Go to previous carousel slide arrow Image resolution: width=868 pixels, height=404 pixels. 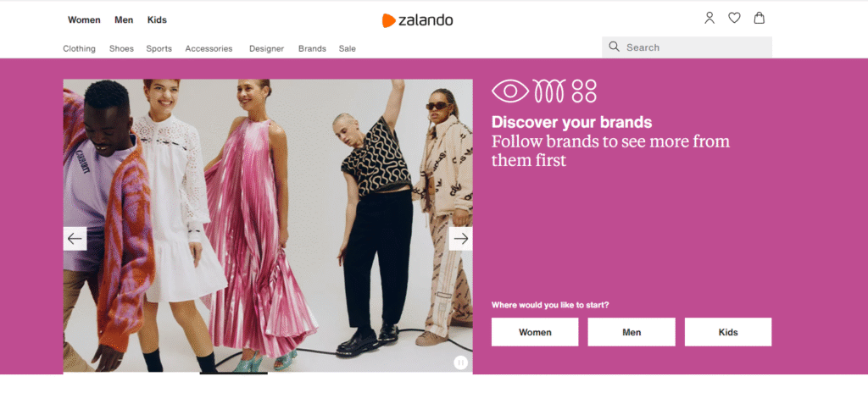pos(75,239)
